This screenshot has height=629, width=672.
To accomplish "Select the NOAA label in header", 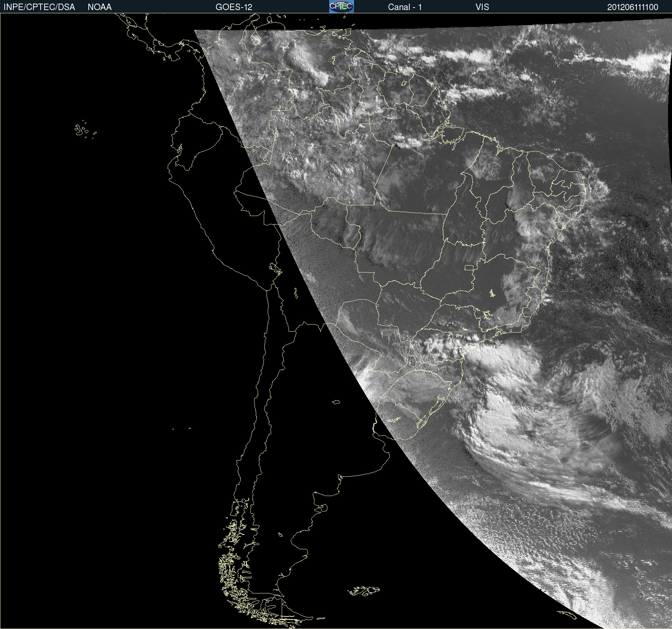I will pyautogui.click(x=100, y=7).
